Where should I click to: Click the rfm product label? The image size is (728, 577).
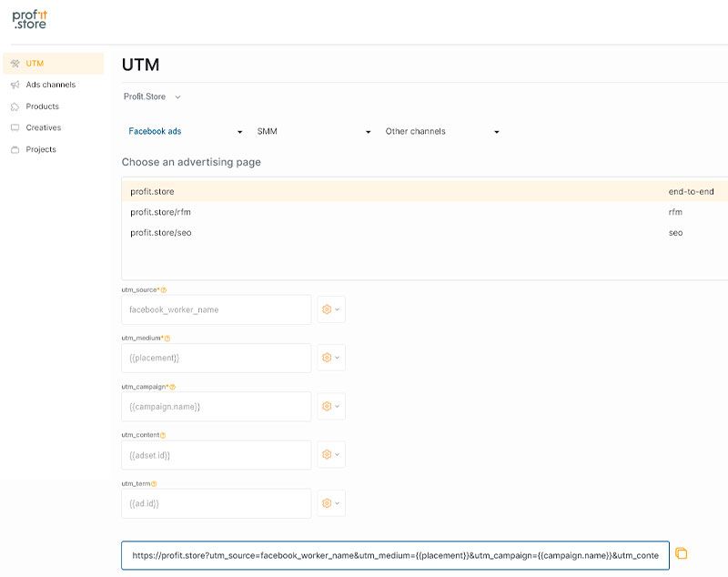point(675,212)
